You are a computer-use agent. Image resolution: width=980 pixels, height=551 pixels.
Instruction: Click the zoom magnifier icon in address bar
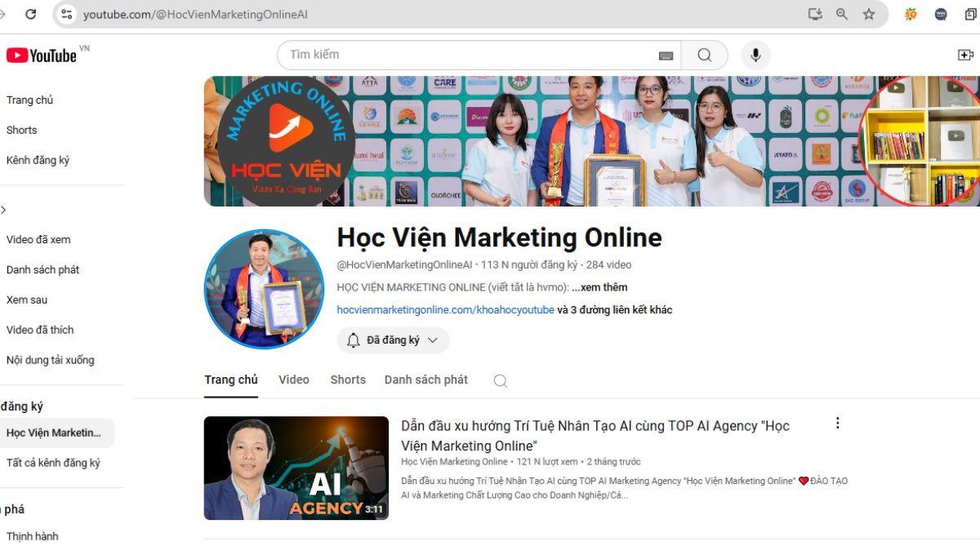coord(842,14)
